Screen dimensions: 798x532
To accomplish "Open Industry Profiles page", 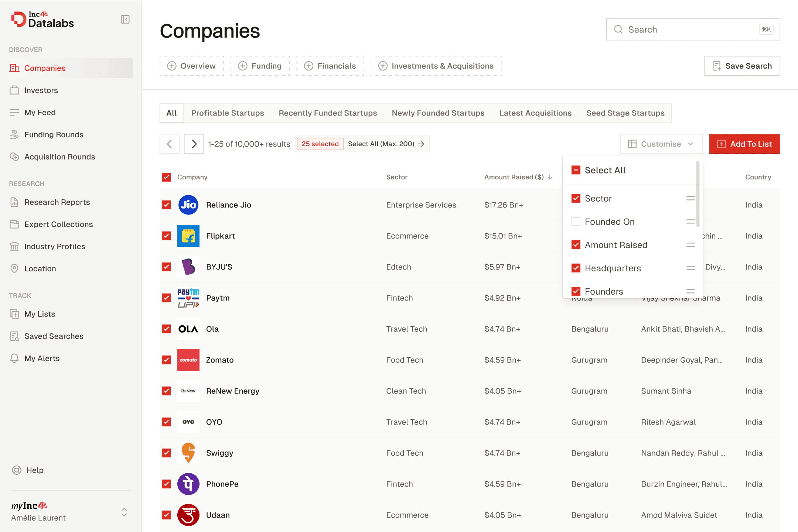I will click(55, 247).
